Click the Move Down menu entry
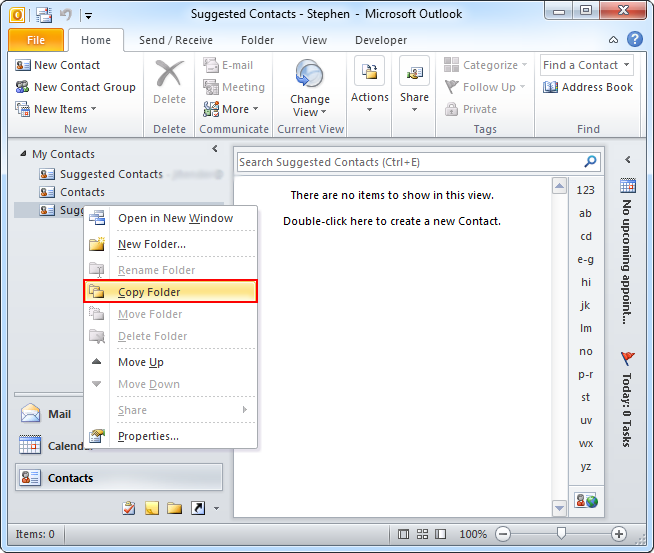The width and height of the screenshot is (654, 553). click(170, 384)
